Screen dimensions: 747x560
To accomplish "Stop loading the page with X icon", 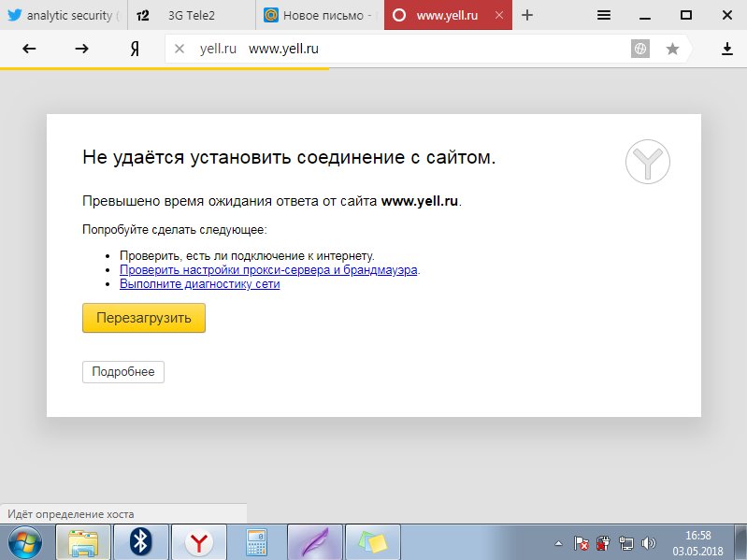I will 180,49.
